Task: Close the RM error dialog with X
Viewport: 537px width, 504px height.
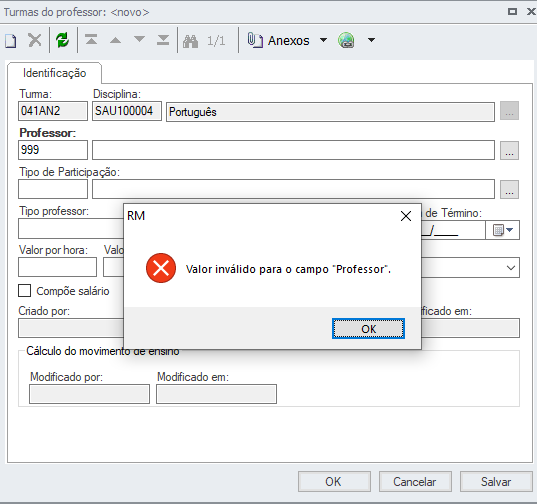Action: point(406,216)
